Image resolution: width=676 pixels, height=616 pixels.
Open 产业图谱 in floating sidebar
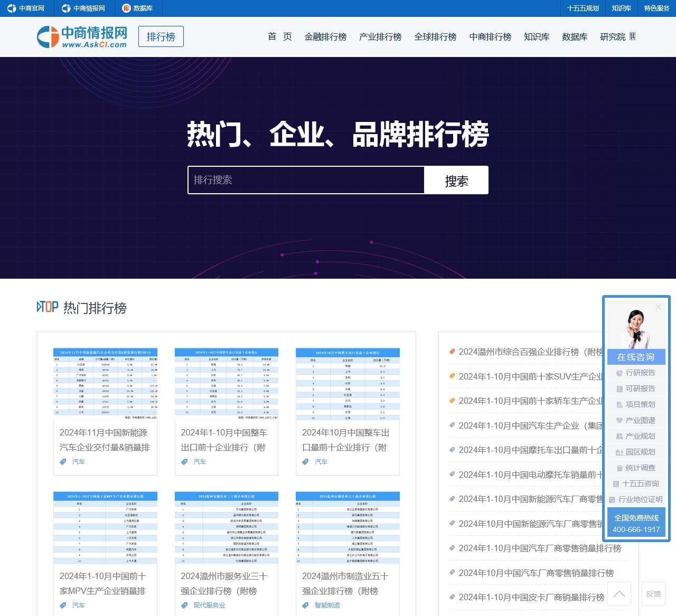click(x=636, y=420)
